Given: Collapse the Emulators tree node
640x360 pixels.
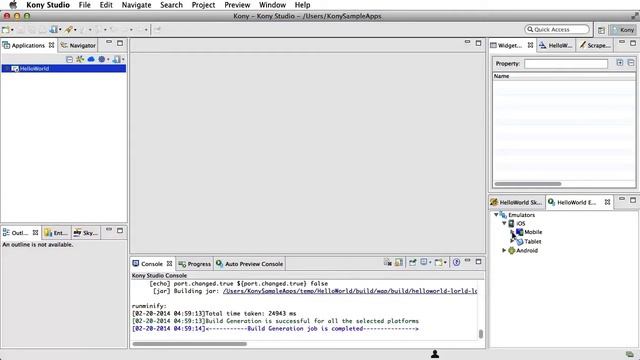Looking at the screenshot, I should [x=496, y=215].
